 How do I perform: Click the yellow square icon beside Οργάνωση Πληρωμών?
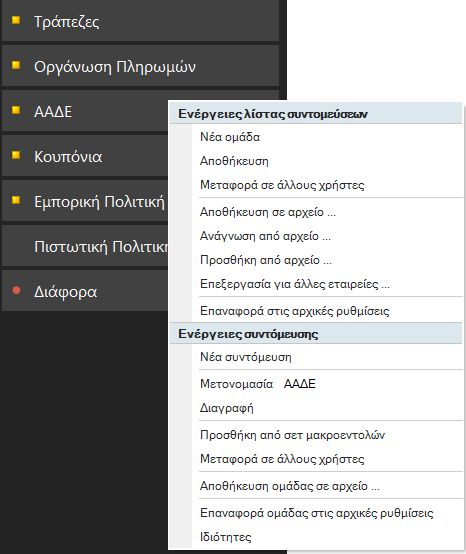(x=16, y=65)
